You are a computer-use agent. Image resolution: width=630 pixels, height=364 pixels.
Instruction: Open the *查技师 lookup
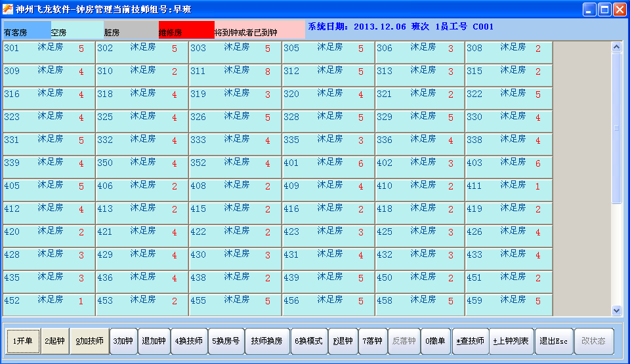[471, 341]
